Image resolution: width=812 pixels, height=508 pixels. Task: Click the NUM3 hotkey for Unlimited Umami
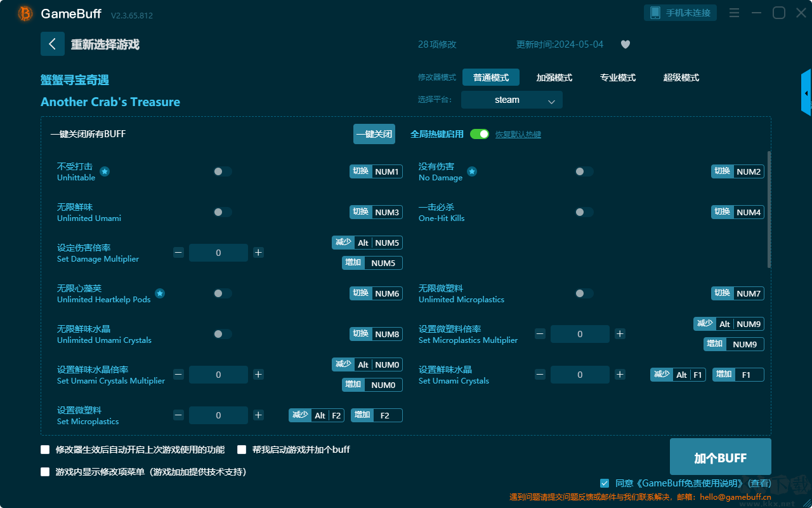click(x=376, y=212)
